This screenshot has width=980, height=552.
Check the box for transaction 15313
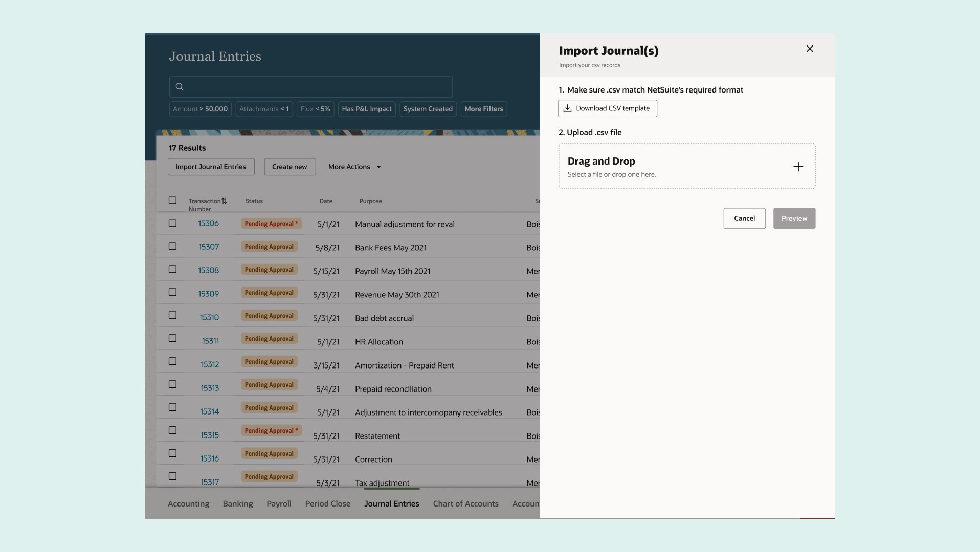pos(172,384)
